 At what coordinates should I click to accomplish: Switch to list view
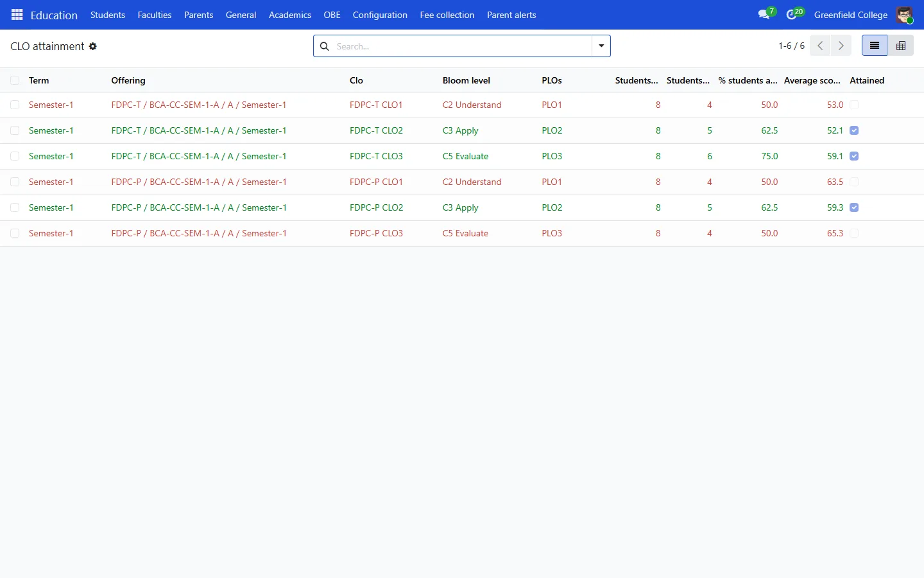pyautogui.click(x=875, y=46)
